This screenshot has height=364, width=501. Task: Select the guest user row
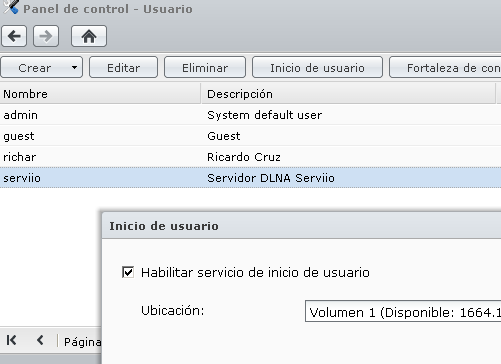[x=250, y=136]
